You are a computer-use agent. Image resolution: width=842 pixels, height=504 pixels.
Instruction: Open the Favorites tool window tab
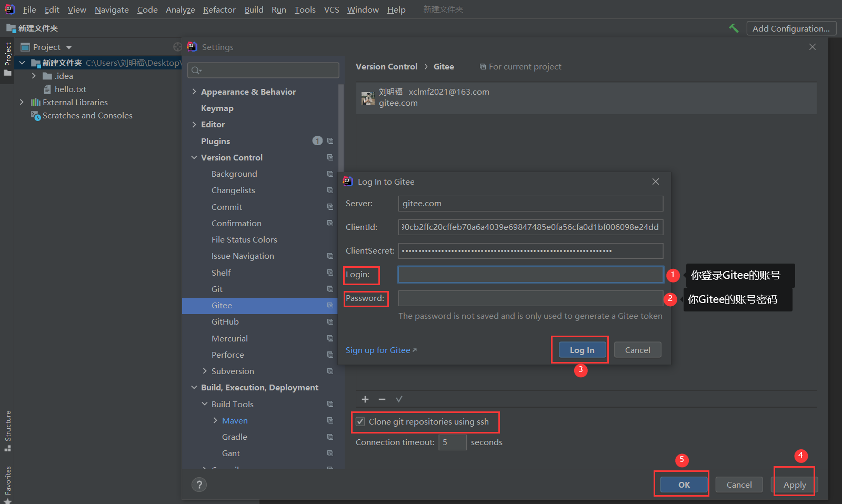[8, 484]
